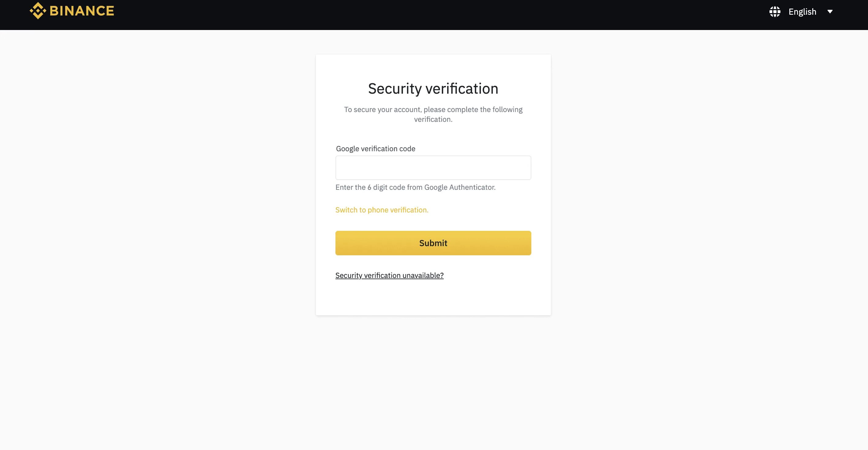Click the 6 digit code helper text
Image resolution: width=868 pixels, height=450 pixels.
[x=415, y=187]
